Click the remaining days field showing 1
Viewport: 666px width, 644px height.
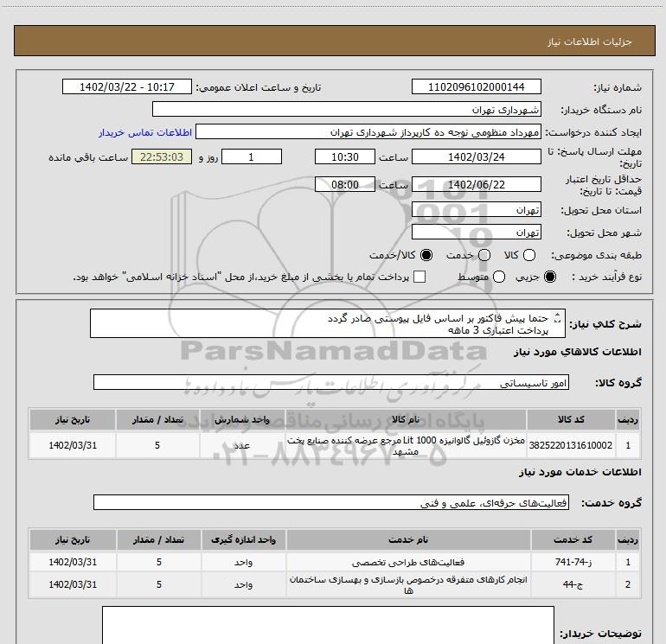coord(252,156)
